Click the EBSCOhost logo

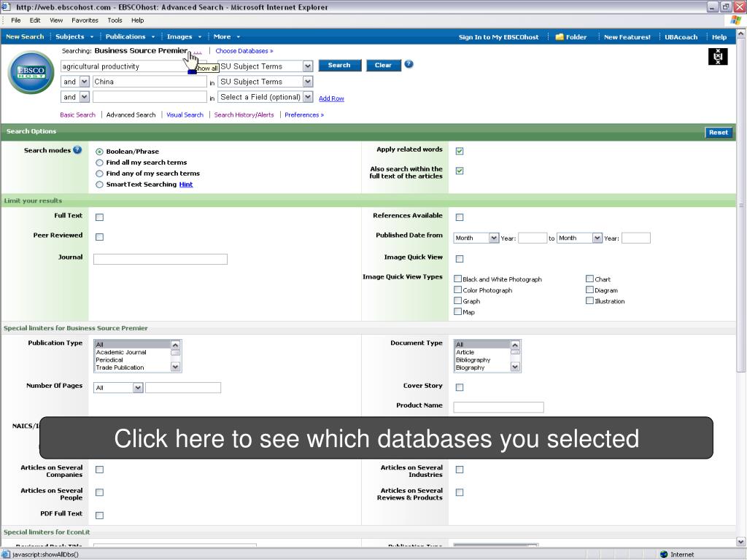(31, 72)
